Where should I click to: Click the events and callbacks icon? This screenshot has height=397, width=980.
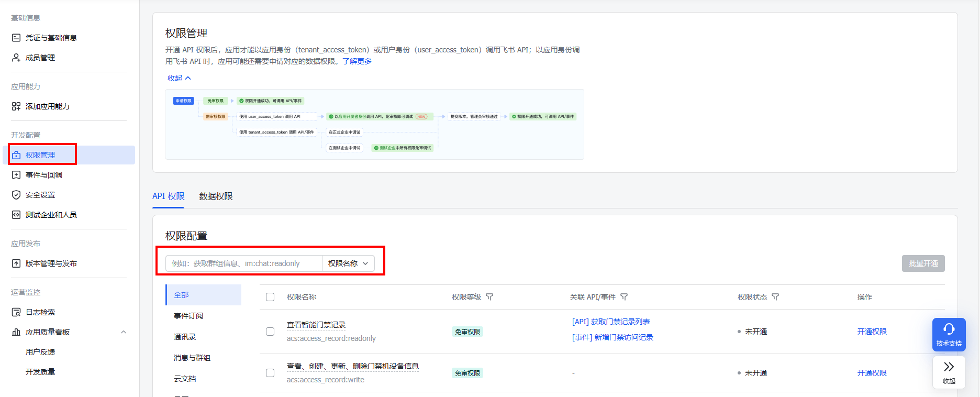16,175
